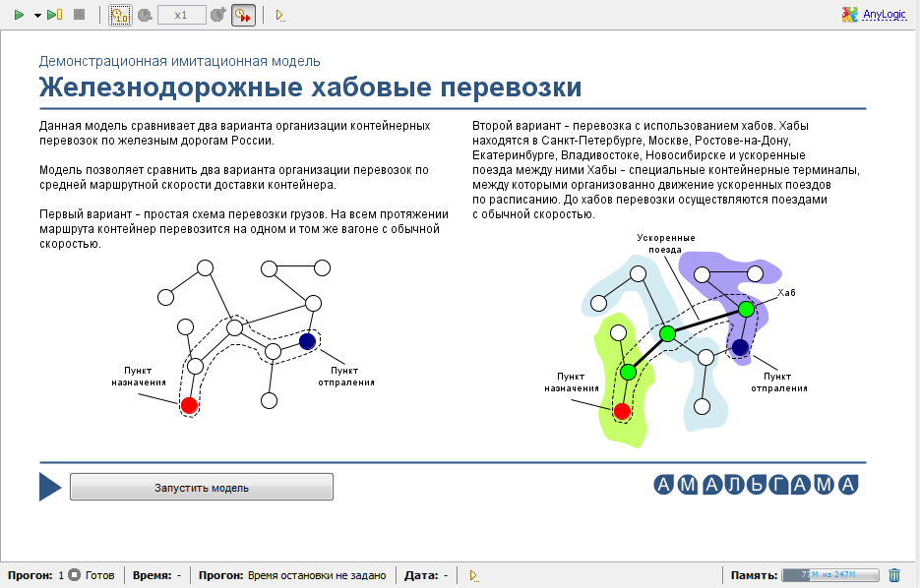Click the AnyLogic colorful logo icon

tap(849, 15)
